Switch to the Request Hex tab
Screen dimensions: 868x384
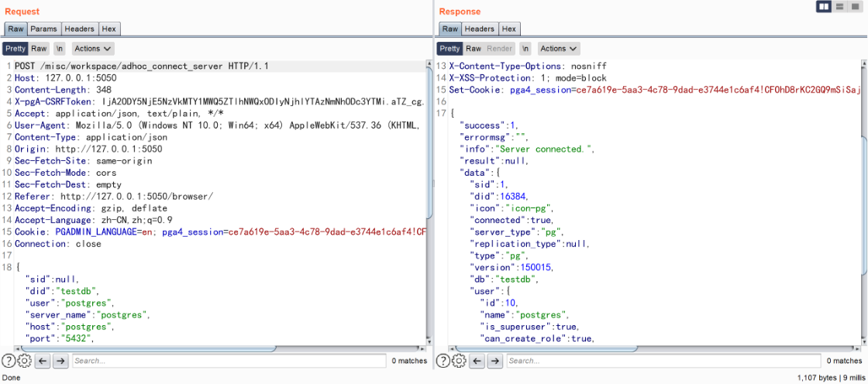click(x=108, y=29)
